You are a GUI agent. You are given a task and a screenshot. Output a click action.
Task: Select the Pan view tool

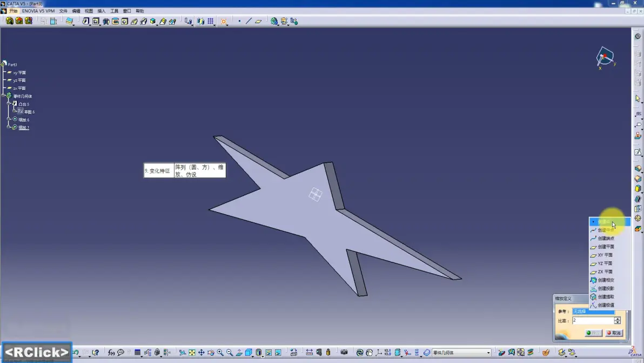[x=201, y=352]
